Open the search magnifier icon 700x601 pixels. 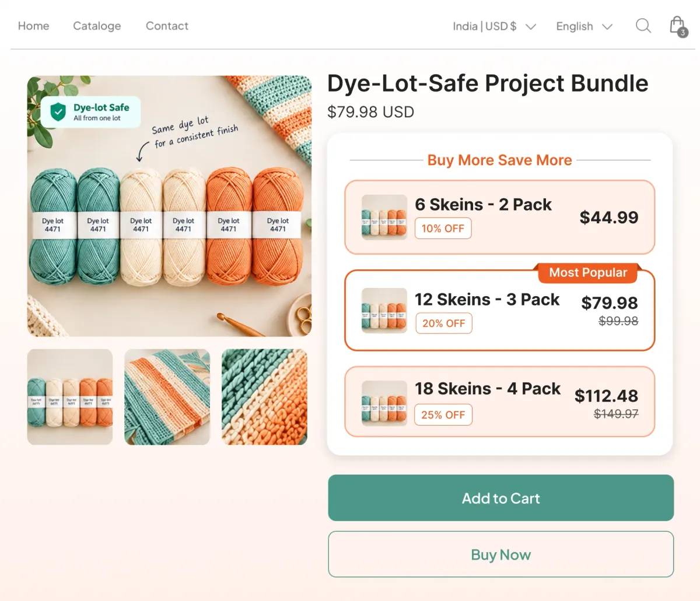click(x=643, y=26)
